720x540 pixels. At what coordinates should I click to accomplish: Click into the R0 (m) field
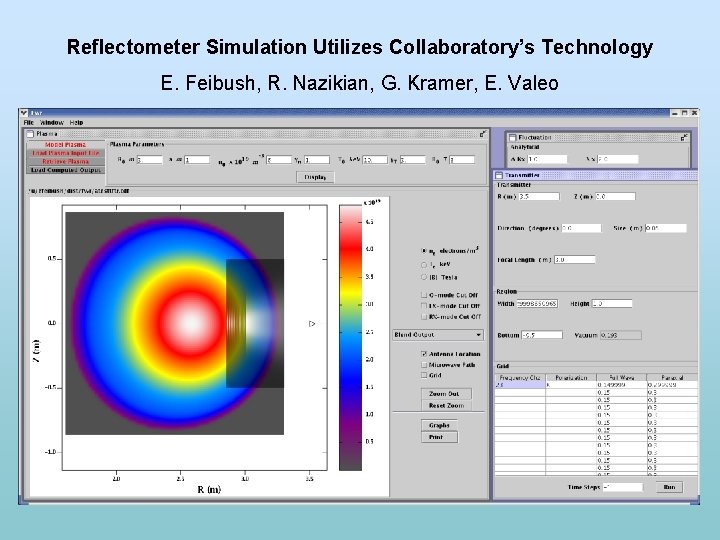coord(150,160)
